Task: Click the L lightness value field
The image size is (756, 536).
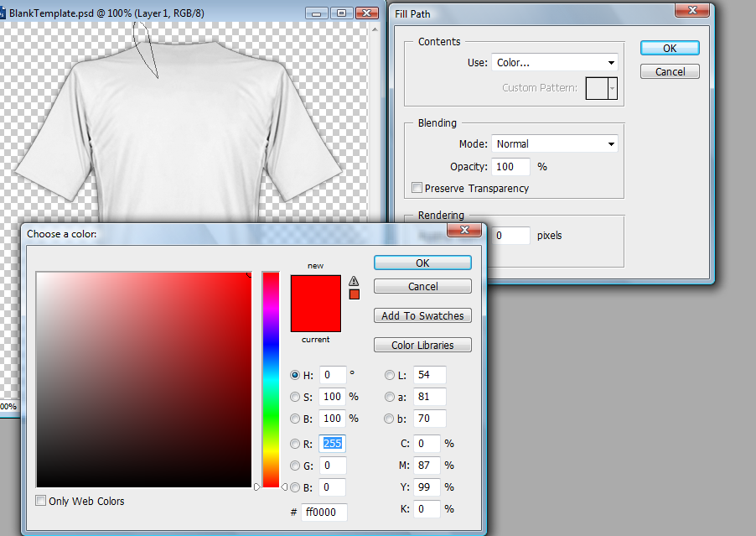Action: (x=430, y=375)
